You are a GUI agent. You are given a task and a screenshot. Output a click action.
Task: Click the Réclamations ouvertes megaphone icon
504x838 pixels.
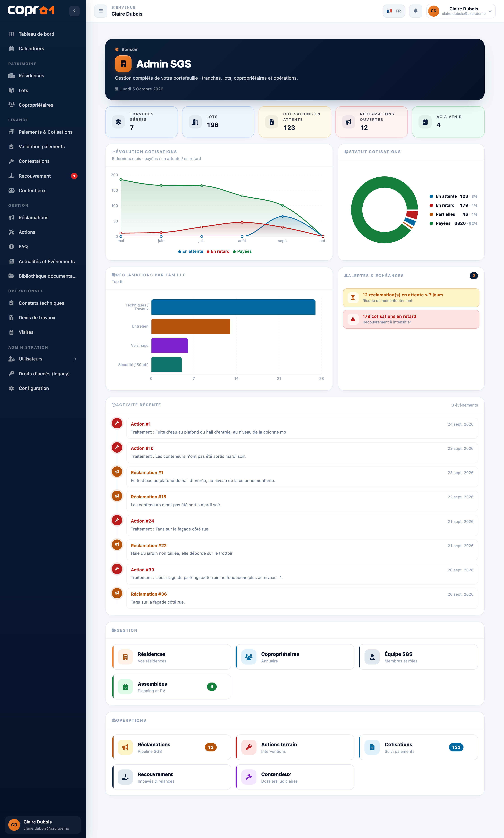(348, 122)
